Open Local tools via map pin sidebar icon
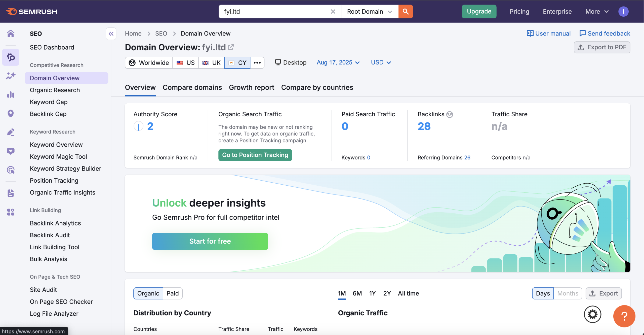 [10, 113]
